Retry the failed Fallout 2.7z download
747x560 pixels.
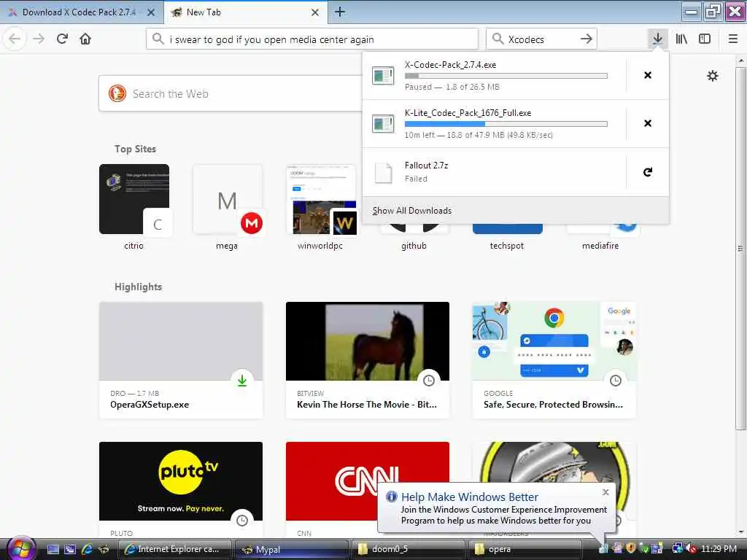(648, 172)
